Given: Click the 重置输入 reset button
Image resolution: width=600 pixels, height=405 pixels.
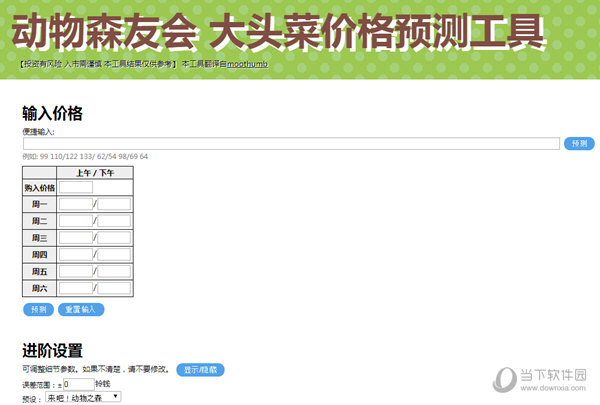Looking at the screenshot, I should click(81, 310).
